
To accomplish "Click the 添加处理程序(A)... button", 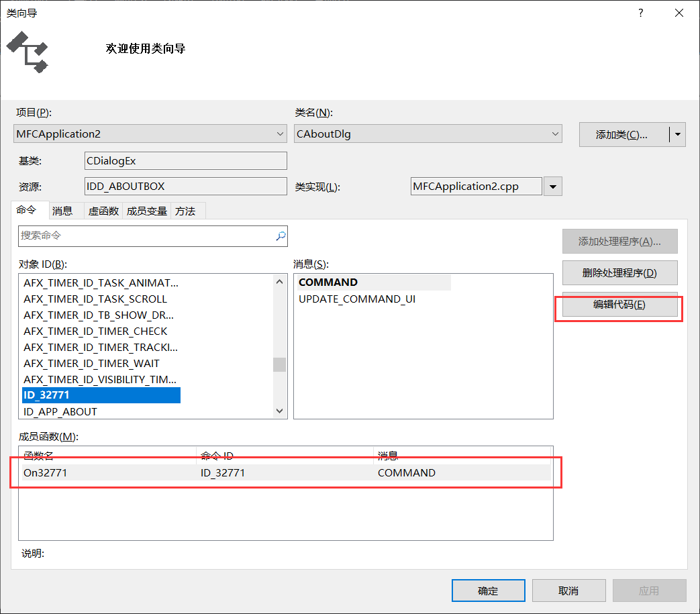I will tap(619, 242).
